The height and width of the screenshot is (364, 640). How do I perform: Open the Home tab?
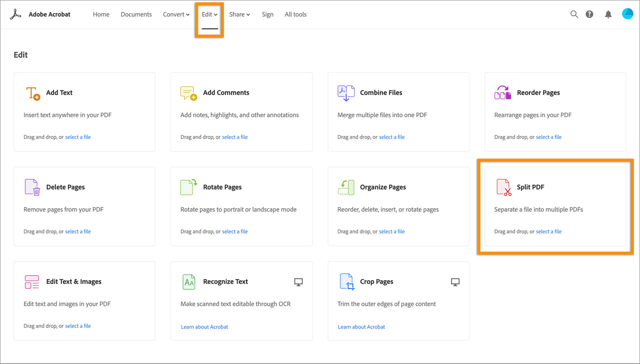100,14
